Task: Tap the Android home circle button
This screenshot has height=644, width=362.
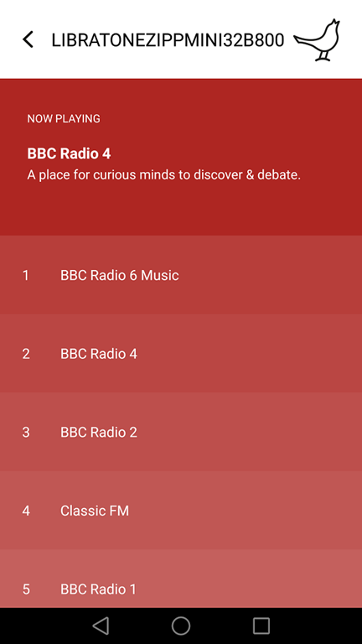Action: tap(181, 626)
